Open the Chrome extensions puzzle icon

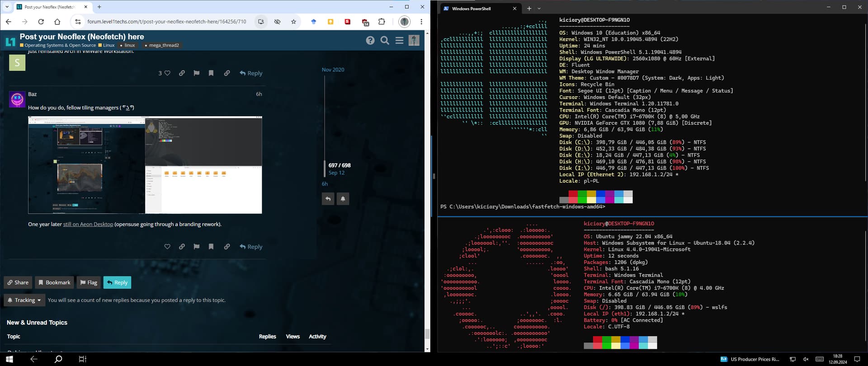click(382, 22)
